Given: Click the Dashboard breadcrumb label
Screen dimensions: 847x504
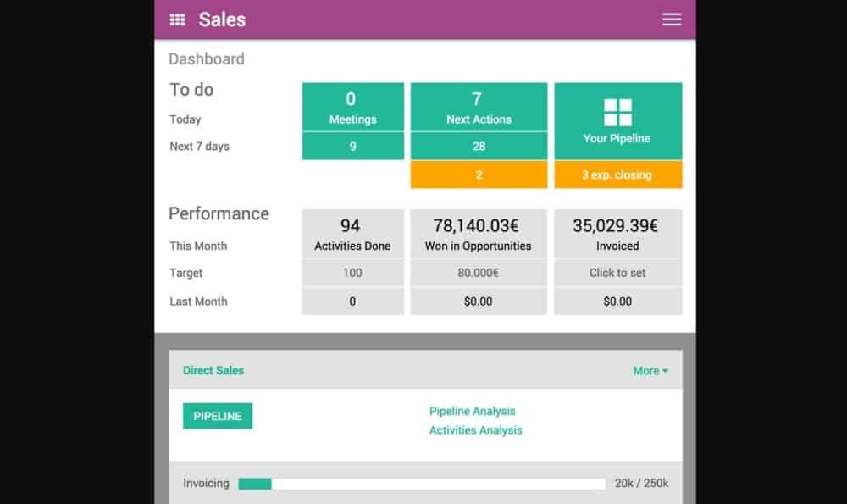Looking at the screenshot, I should pos(207,59).
